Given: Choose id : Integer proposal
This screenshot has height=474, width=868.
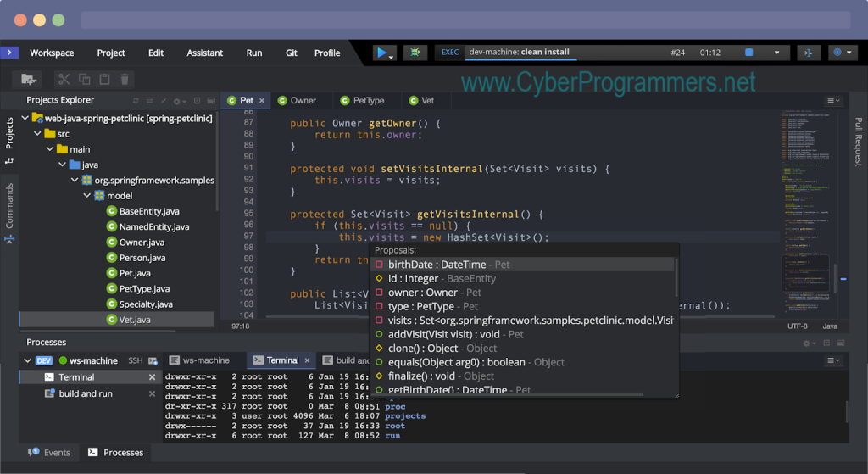Looking at the screenshot, I should [x=523, y=278].
